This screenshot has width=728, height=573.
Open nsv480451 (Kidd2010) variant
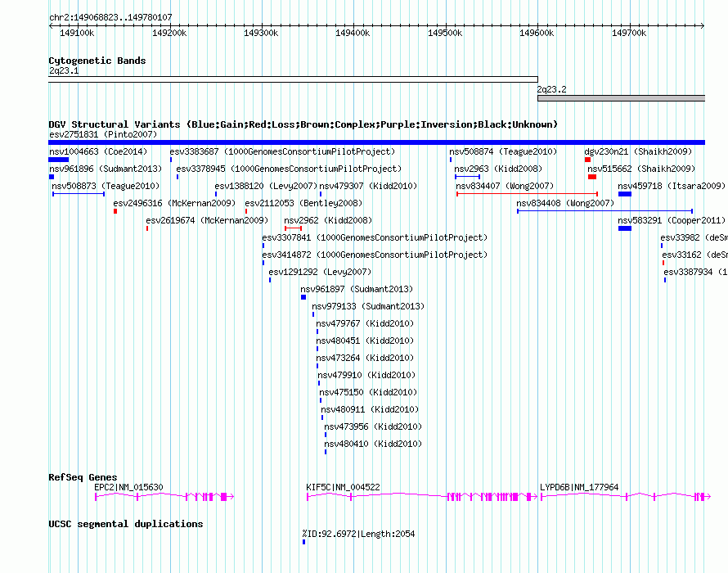[365, 341]
